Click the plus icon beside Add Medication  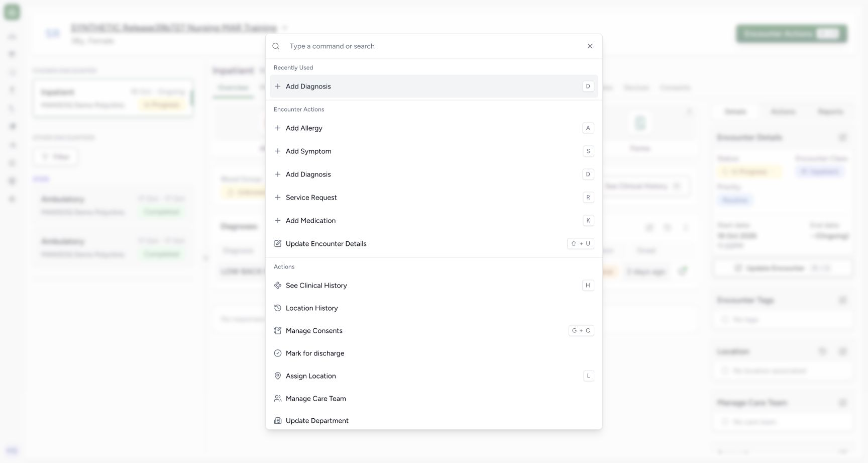coord(278,221)
